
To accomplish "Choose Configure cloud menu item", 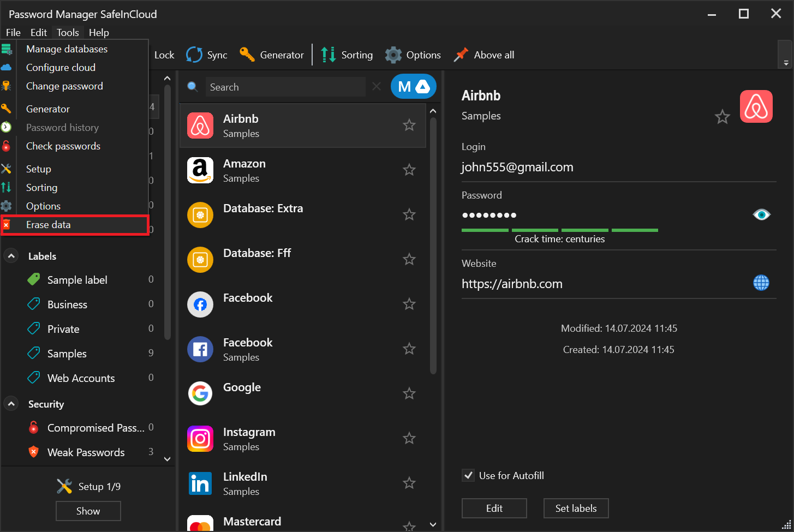I will [x=75, y=68].
